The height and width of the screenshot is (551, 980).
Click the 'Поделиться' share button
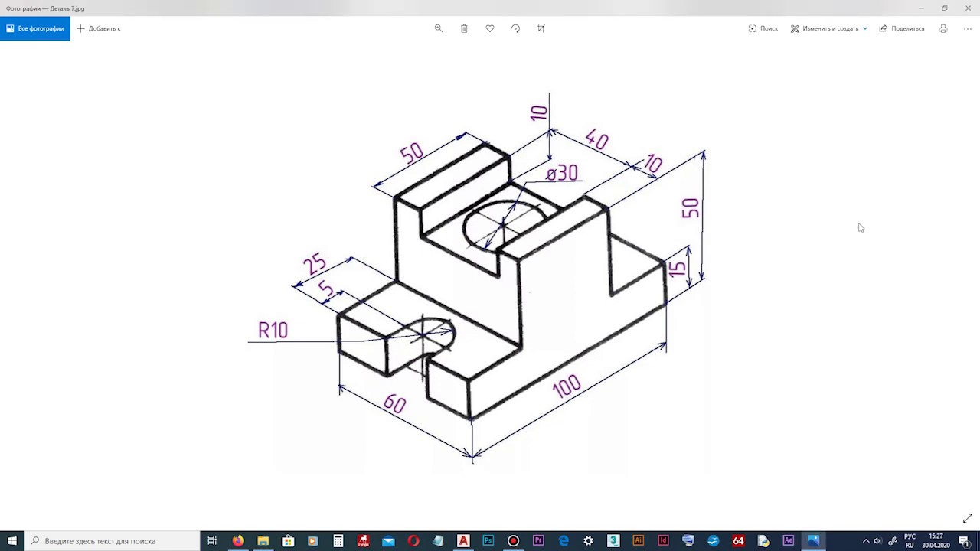pos(902,28)
